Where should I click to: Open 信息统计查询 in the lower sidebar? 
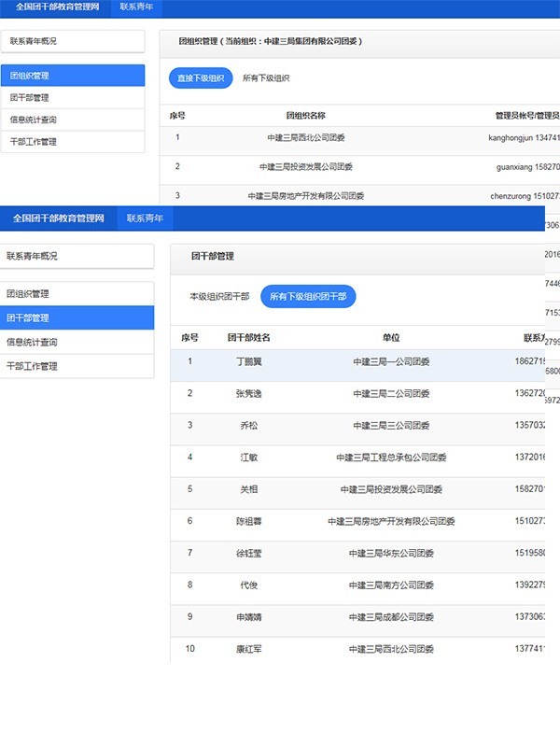pyautogui.click(x=77, y=342)
